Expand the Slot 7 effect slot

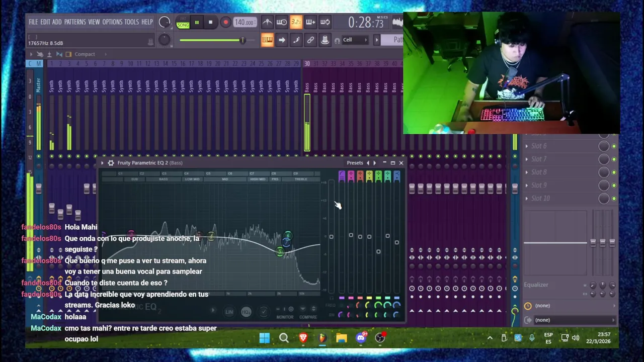tap(527, 159)
